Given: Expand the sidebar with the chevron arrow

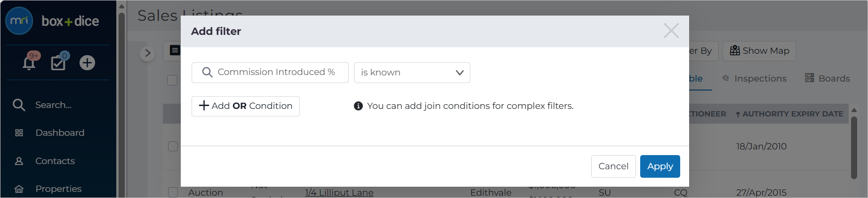Looking at the screenshot, I should [147, 53].
